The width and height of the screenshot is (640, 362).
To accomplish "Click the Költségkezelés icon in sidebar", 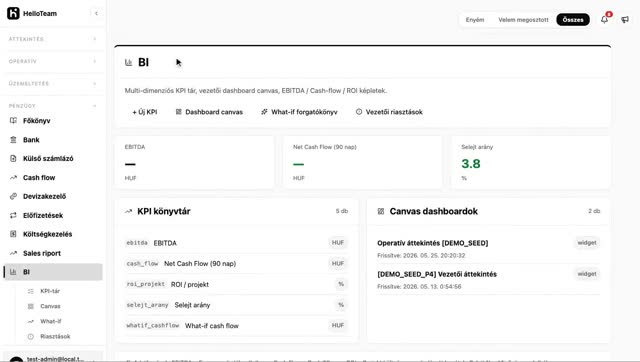I will click(x=13, y=234).
